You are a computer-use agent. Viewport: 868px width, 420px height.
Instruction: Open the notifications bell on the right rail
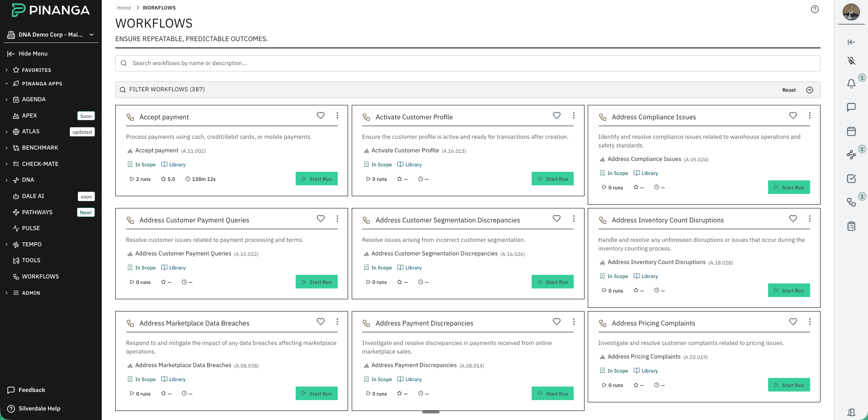tap(851, 84)
